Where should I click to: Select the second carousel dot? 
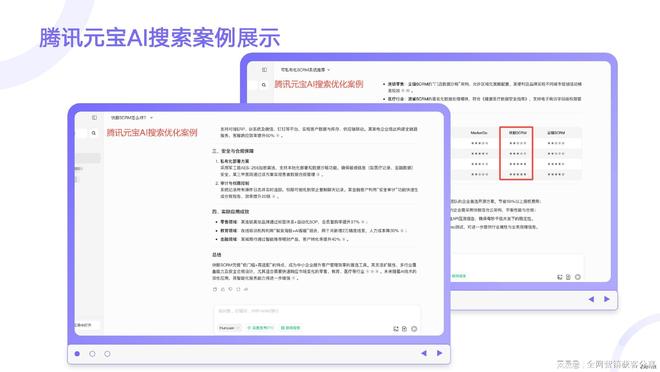click(92, 354)
